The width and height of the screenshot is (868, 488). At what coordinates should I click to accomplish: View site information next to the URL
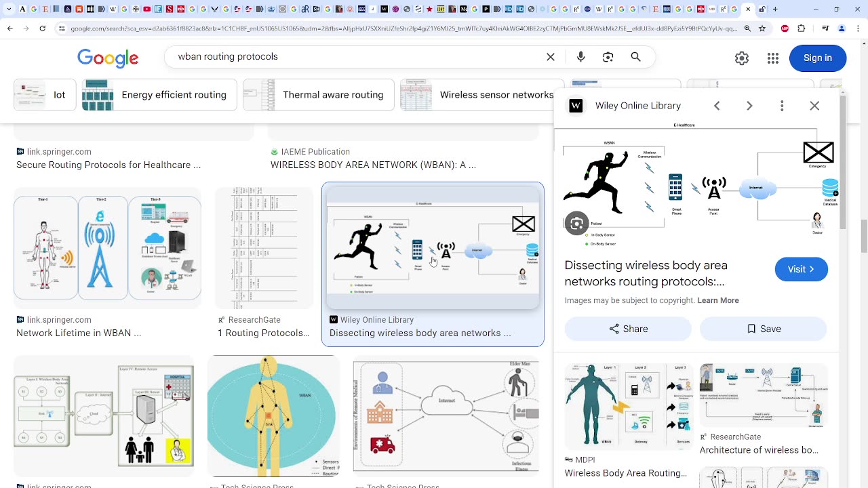(62, 28)
